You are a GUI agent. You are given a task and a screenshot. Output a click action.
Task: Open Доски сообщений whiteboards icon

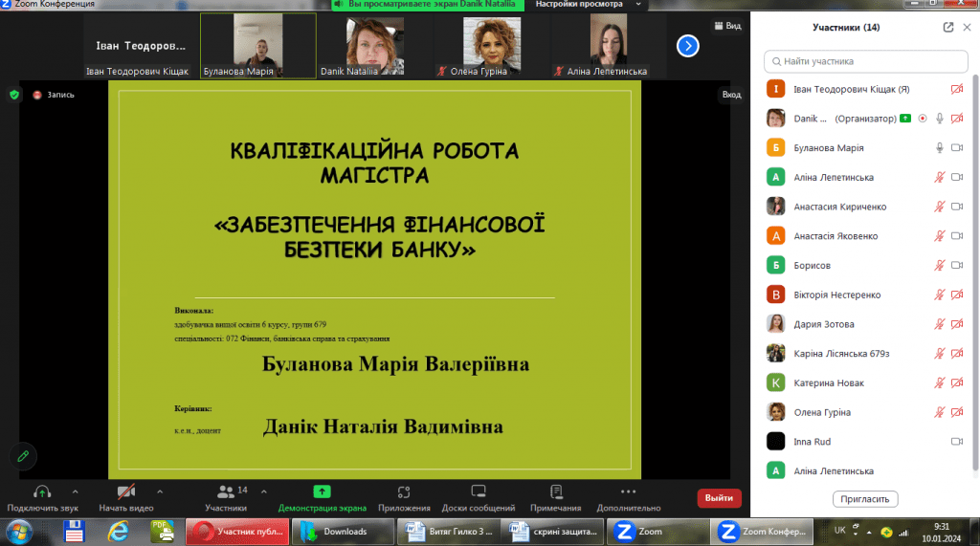pos(479,491)
